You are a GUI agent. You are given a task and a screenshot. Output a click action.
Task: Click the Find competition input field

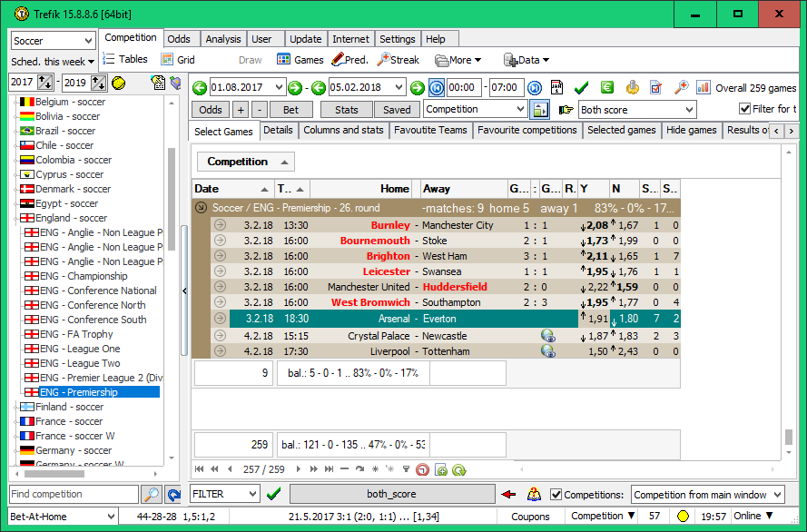coord(74,494)
